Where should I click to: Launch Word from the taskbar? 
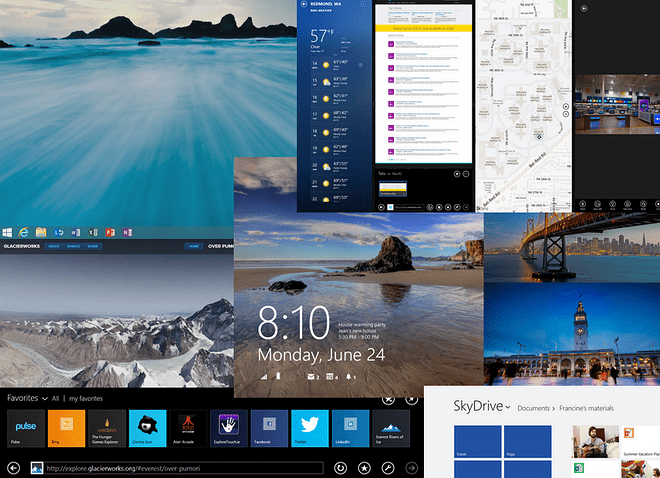click(x=76, y=232)
